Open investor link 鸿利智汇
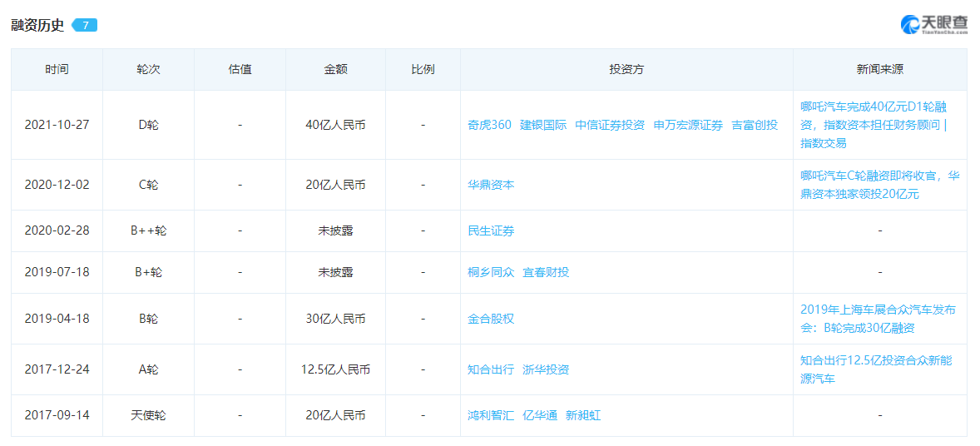Viewport: 980px width, 446px height. tap(492, 415)
